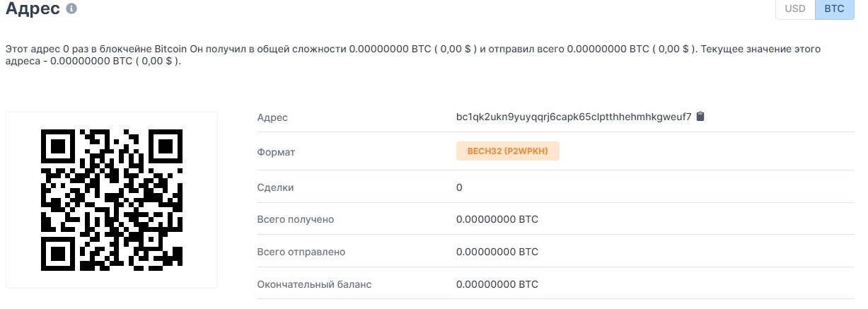
Task: Click the large Адрес page heading
Action: point(33,9)
